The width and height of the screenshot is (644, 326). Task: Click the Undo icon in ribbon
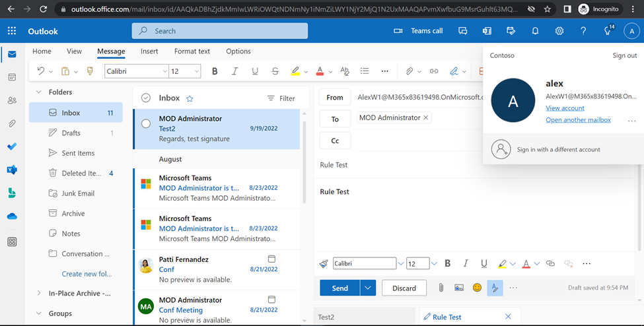[41, 71]
